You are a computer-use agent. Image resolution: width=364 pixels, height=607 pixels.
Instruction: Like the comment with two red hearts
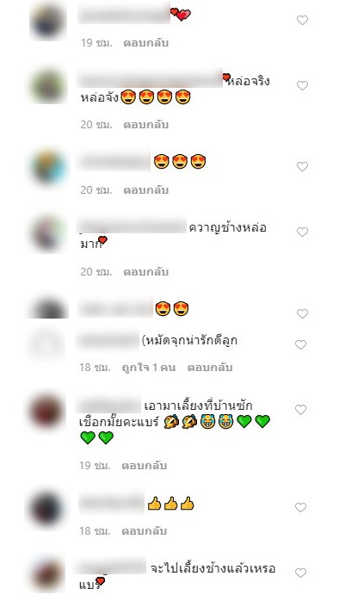tap(302, 20)
